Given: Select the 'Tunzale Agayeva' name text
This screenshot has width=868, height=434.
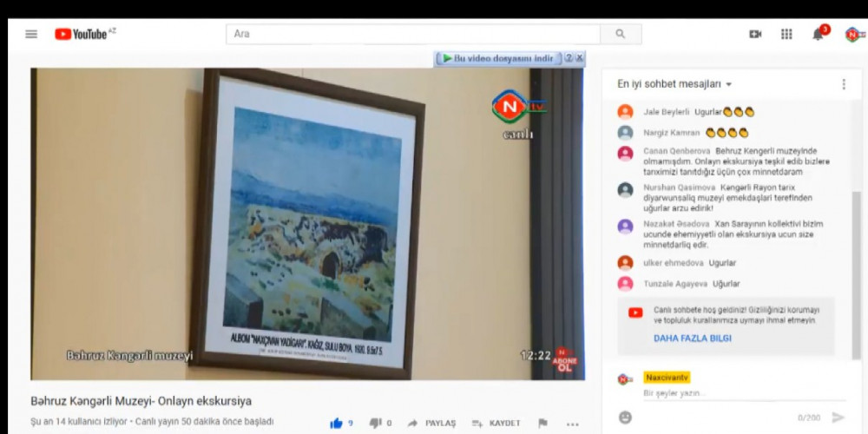Looking at the screenshot, I should [x=675, y=284].
